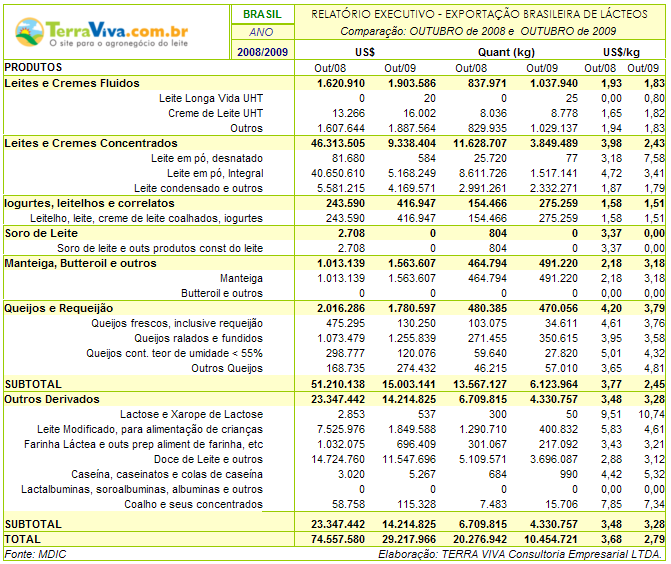Select the value 7.525.976
This screenshot has width=671, height=564.
(x=341, y=429)
